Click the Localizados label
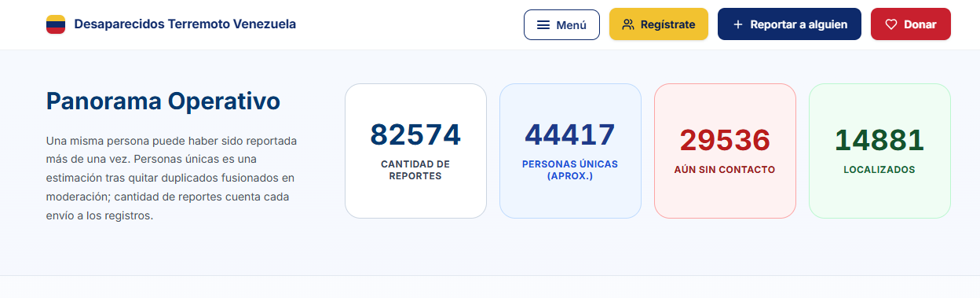This screenshot has width=980, height=298. 879,170
